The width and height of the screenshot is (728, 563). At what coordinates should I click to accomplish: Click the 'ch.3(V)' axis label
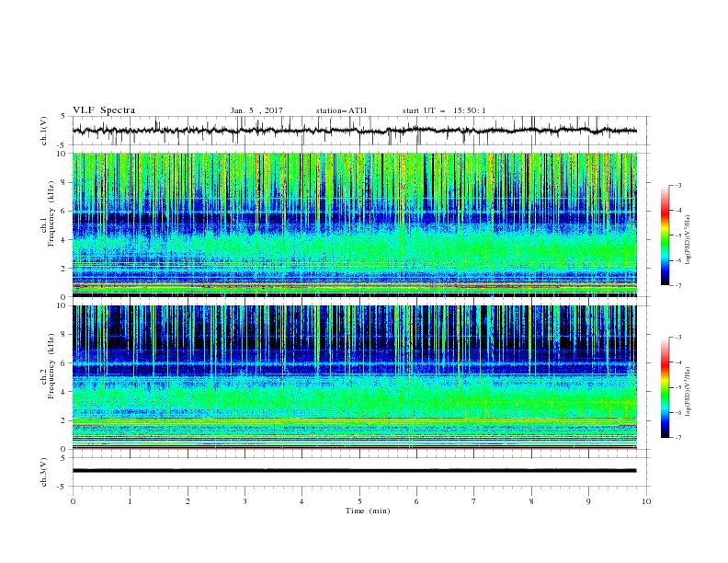[x=44, y=472]
